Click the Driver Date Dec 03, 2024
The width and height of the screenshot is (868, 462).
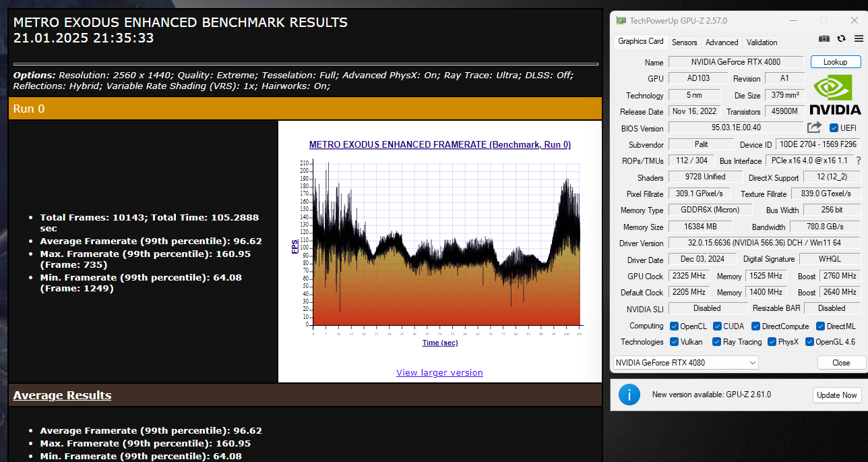click(x=702, y=259)
